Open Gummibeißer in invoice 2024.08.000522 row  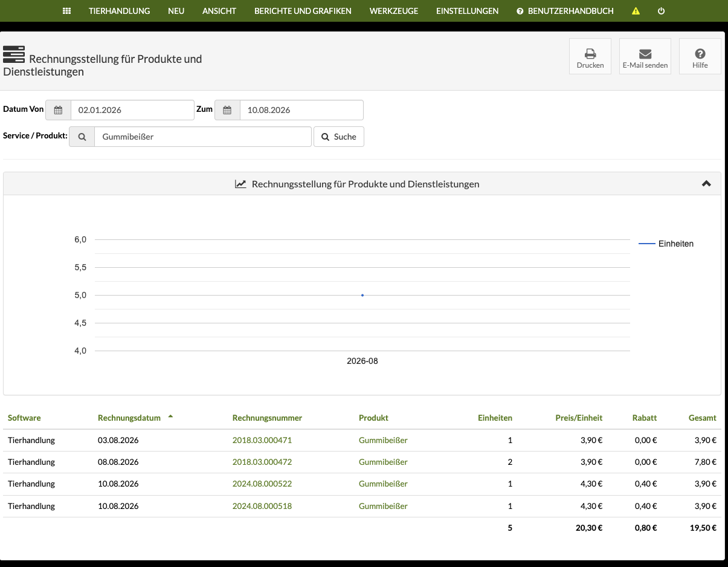[383, 484]
